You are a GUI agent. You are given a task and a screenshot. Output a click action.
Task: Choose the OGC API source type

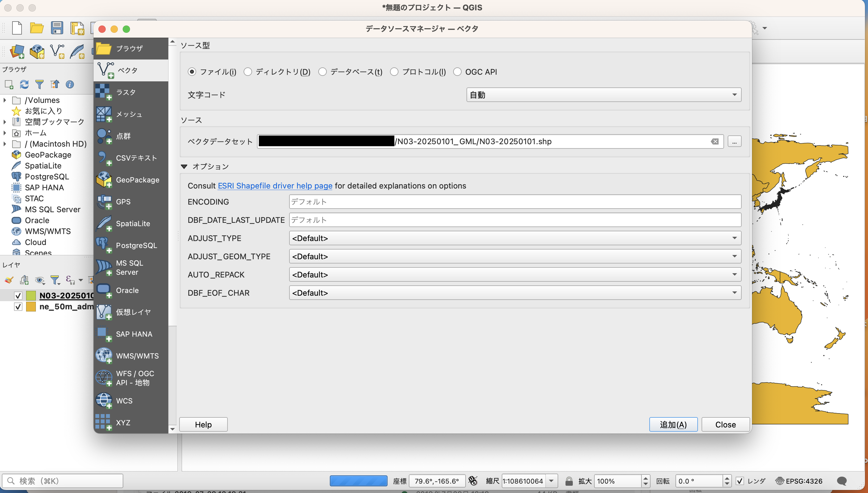point(457,72)
